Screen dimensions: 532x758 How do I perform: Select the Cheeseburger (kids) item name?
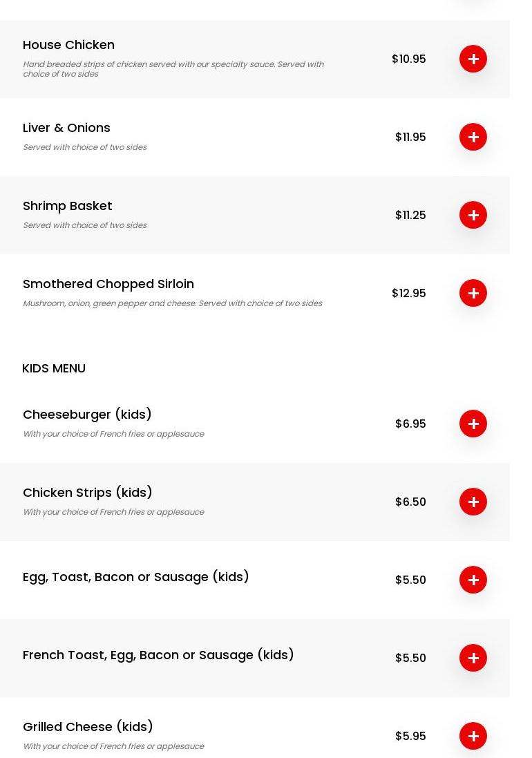pyautogui.click(x=87, y=415)
